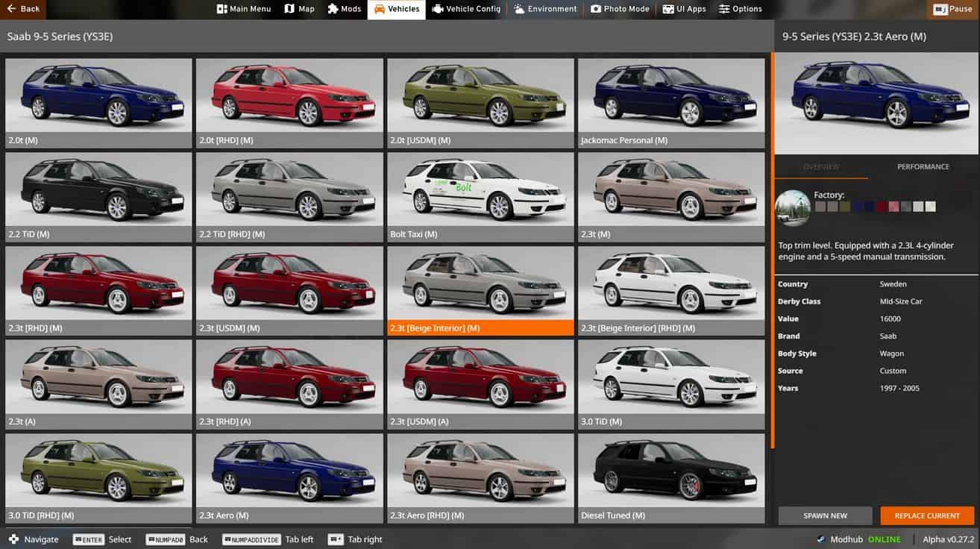This screenshot has width=980, height=549.
Task: Open the Map screen
Action: [x=299, y=9]
